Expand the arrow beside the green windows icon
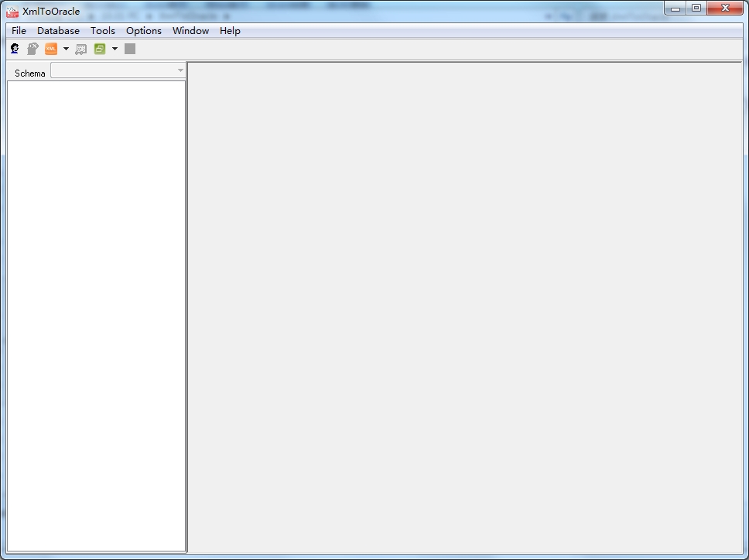 (x=115, y=49)
